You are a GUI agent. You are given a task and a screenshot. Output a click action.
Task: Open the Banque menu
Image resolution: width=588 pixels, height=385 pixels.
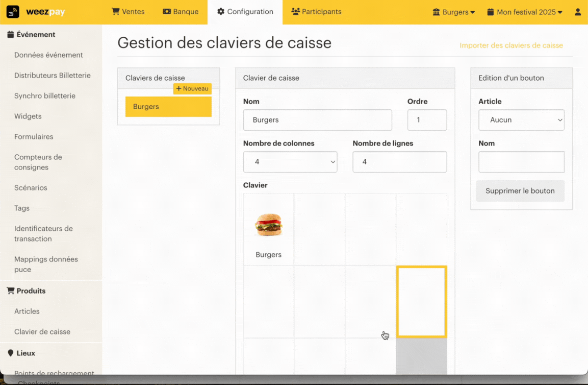click(x=181, y=12)
